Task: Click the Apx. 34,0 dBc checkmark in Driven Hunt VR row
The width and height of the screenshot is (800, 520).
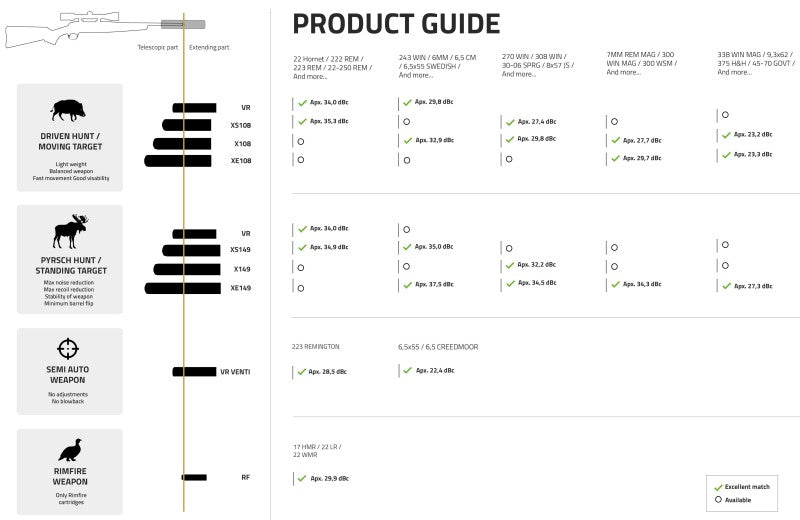Action: [x=301, y=103]
